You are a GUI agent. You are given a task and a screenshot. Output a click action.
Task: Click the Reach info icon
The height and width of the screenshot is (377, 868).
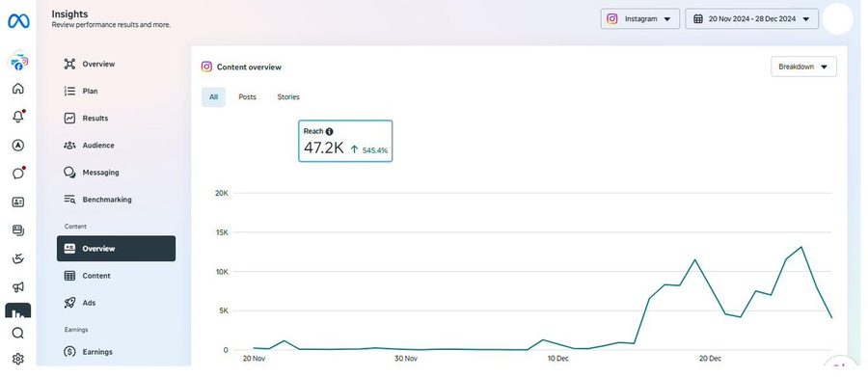click(x=330, y=131)
